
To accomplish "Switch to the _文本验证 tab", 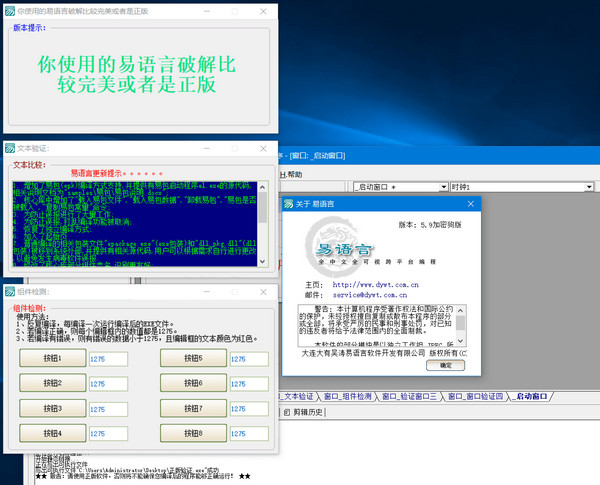I will coord(298,397).
